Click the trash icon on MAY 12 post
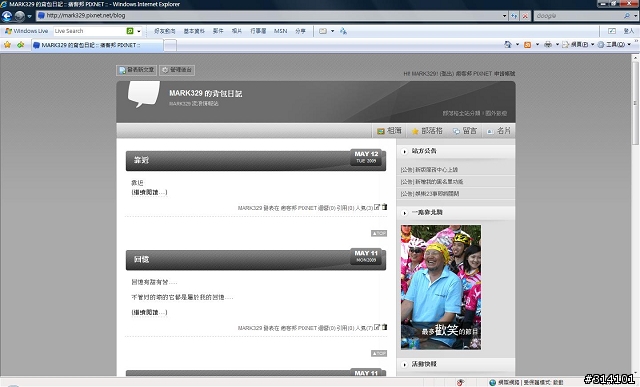This screenshot has width=640, height=387. [x=384, y=207]
